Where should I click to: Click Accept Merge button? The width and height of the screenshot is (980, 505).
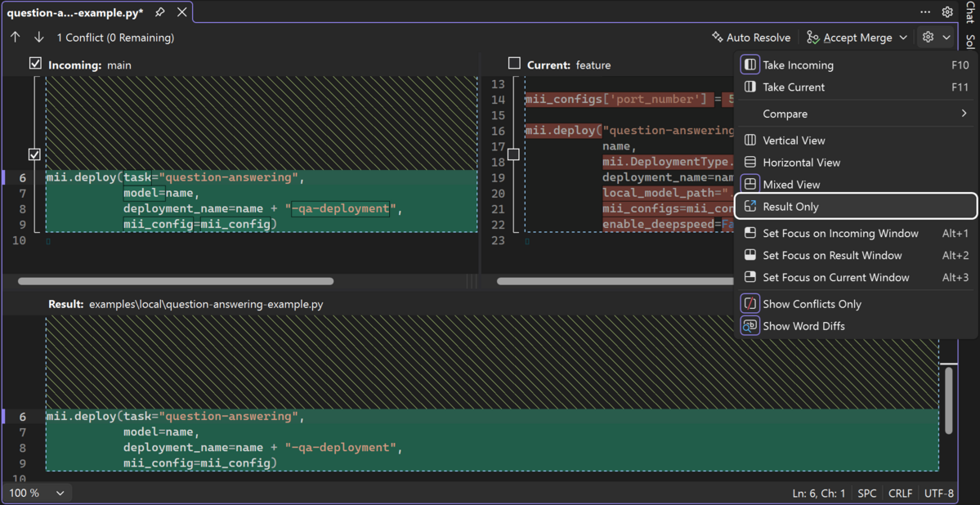848,38
